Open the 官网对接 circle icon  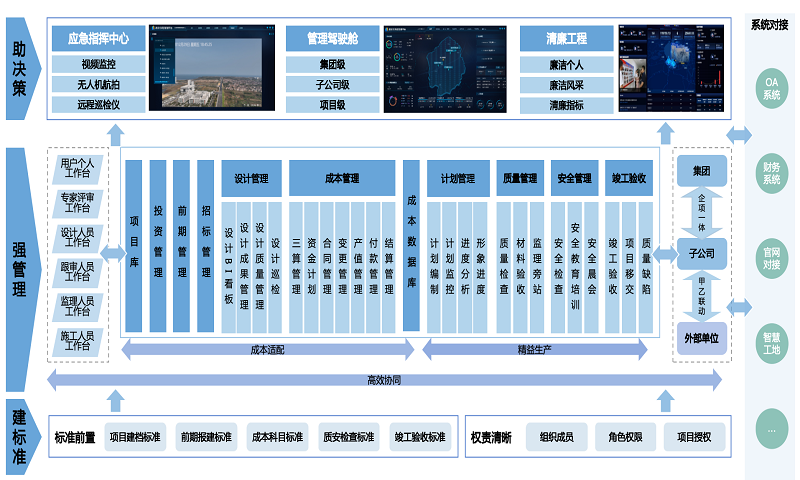click(x=771, y=259)
